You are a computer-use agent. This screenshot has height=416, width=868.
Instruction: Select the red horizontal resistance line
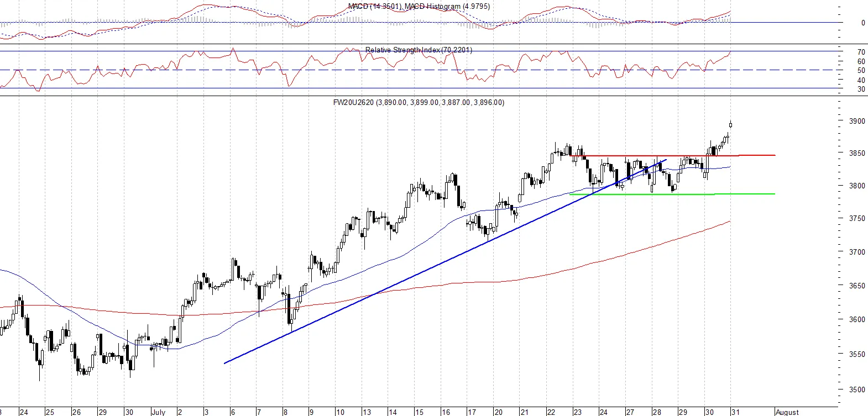tap(672, 155)
